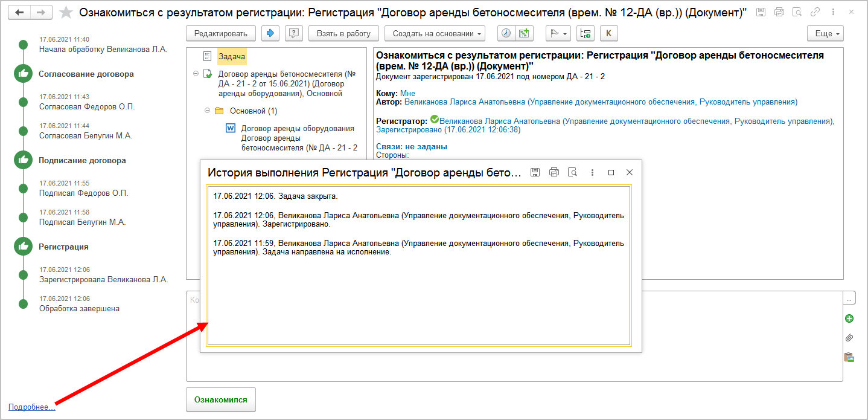Click the clock icon toolbar button
The height and width of the screenshot is (420, 868).
point(506,33)
